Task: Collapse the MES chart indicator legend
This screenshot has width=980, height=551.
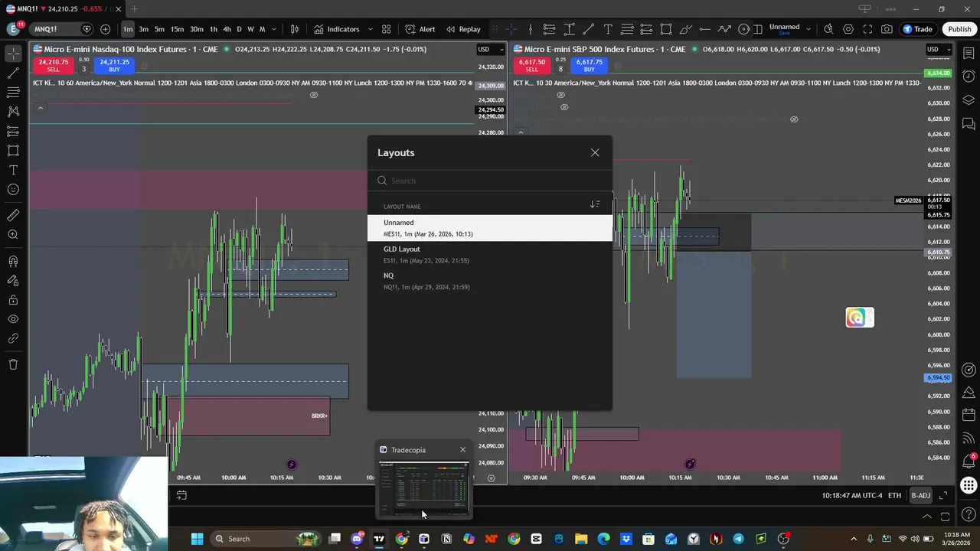Action: point(521,132)
